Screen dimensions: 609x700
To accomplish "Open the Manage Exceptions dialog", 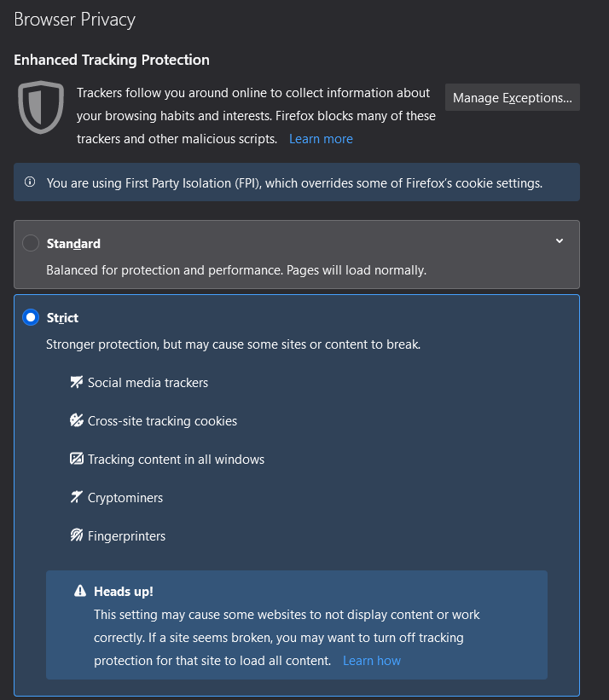I will pos(512,98).
